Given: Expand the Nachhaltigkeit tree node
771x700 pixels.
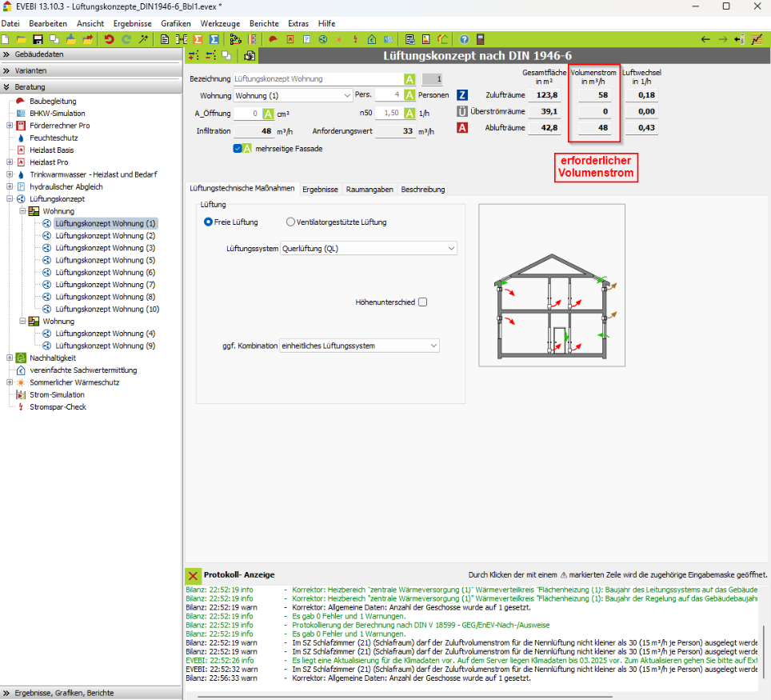Looking at the screenshot, I should click(10, 358).
